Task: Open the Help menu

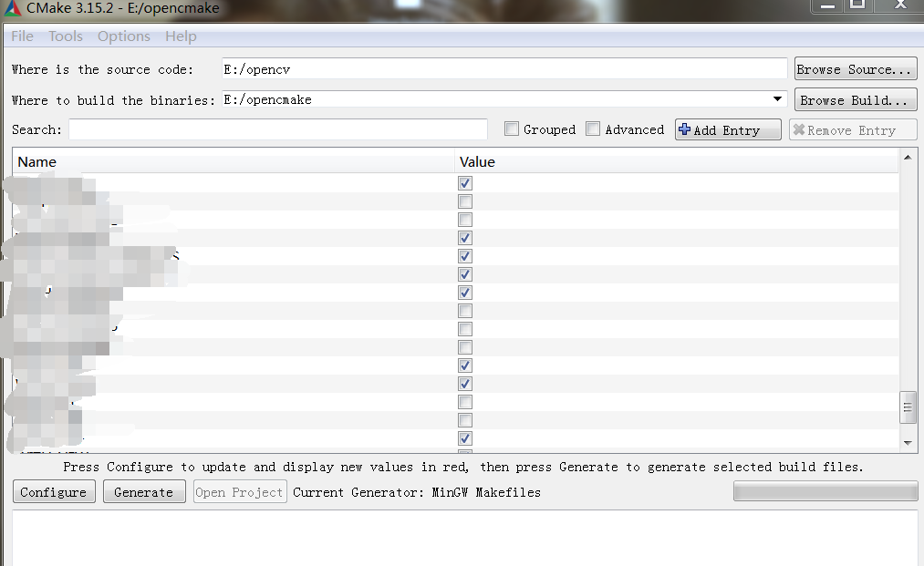Action: click(x=181, y=36)
